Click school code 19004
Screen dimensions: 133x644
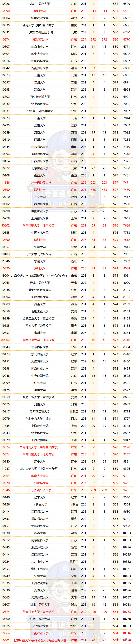(6, 275)
